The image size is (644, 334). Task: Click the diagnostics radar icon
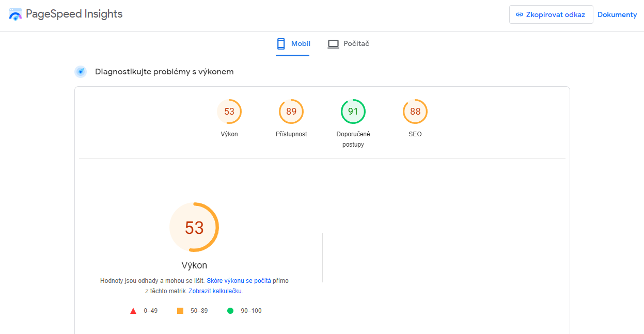(81, 72)
